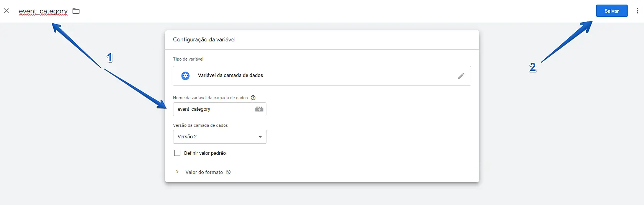The height and width of the screenshot is (205, 644).
Task: Click the blue gear data layer variable icon
Action: 185,75
